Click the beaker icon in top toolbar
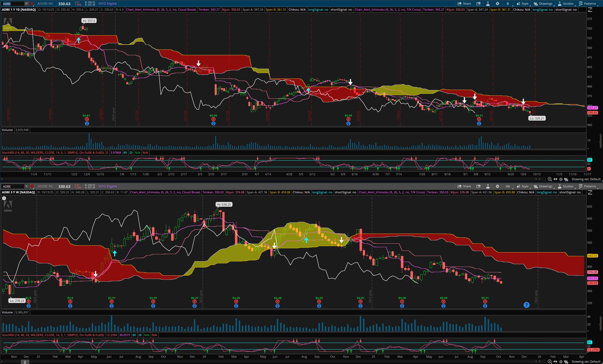603x364 pixels. [x=488, y=4]
